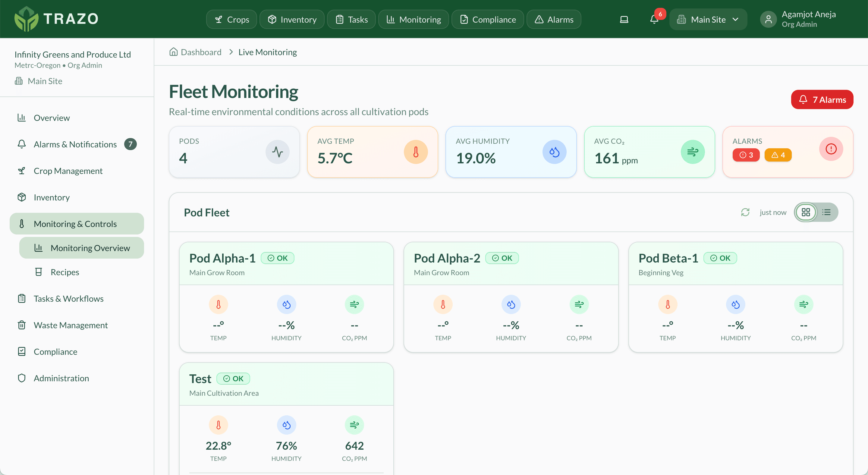Open the Alarms & Notifications sidebar item
The image size is (868, 475).
click(x=75, y=144)
